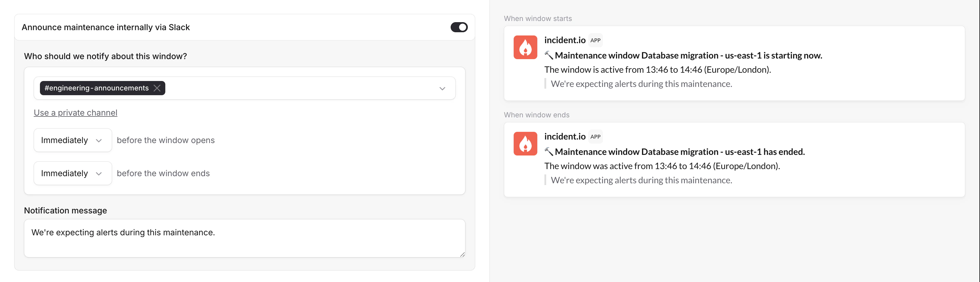
Task: Click the 'When window ends' section heading
Action: coord(536,114)
